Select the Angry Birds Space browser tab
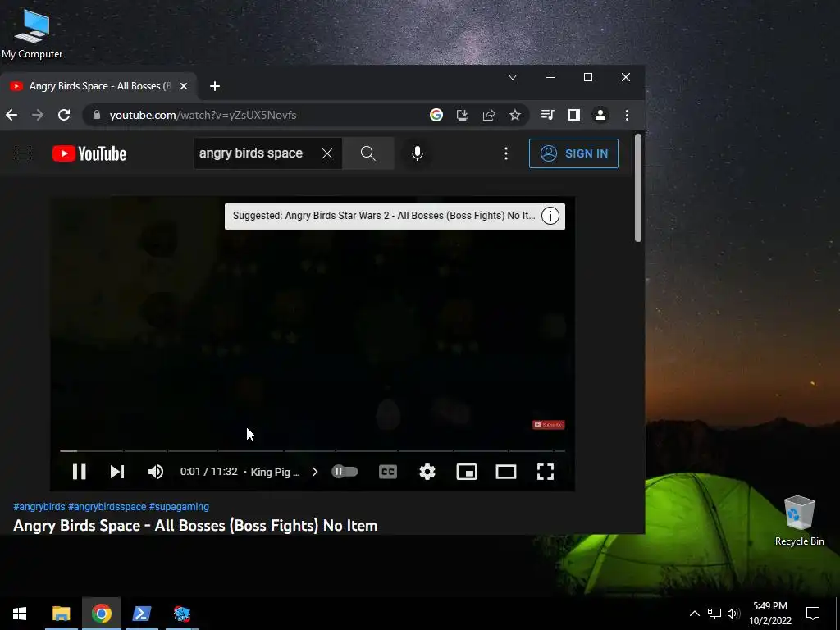The image size is (840, 630). (99, 86)
